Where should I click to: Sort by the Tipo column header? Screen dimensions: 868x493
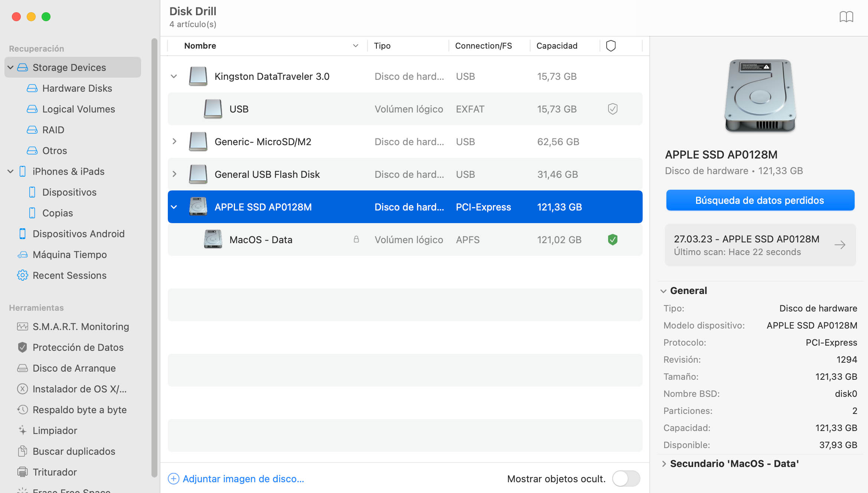pyautogui.click(x=382, y=46)
